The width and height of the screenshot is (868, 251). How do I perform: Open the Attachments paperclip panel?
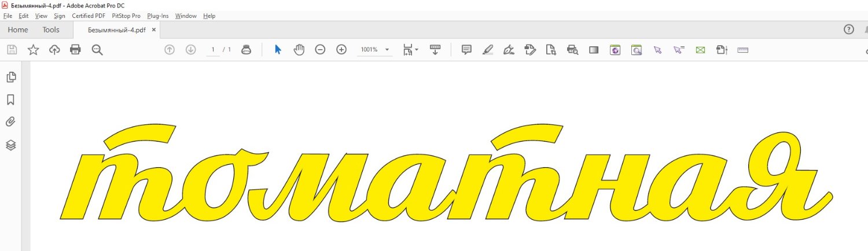[x=10, y=122]
